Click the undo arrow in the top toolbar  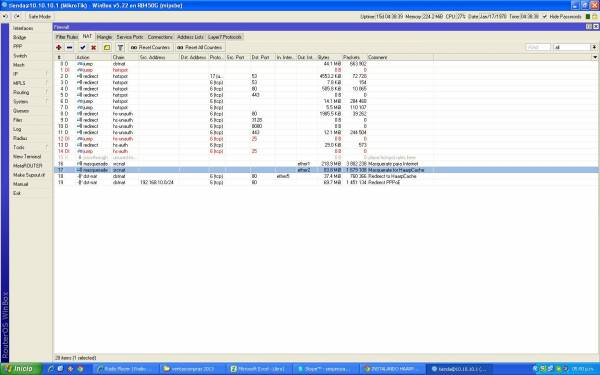pos(5,16)
